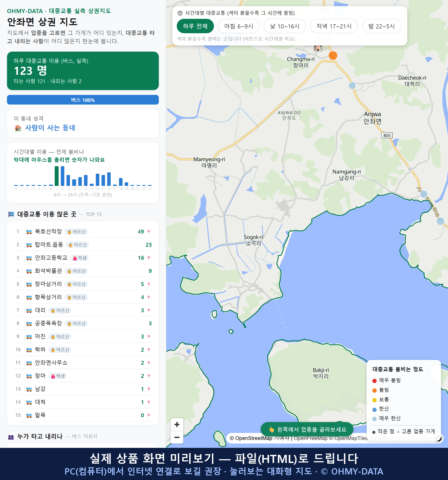
Task: Click the pin icon on 창마삼거리 row
Action: (x=149, y=284)
